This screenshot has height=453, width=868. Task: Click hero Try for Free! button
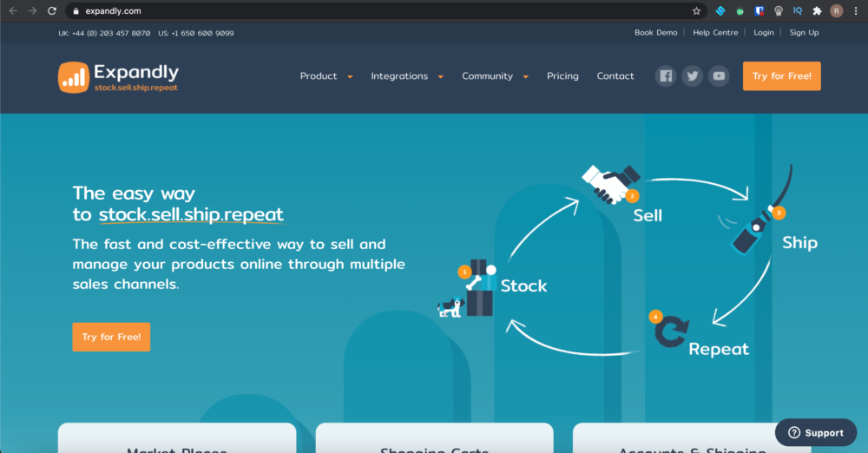pos(111,337)
